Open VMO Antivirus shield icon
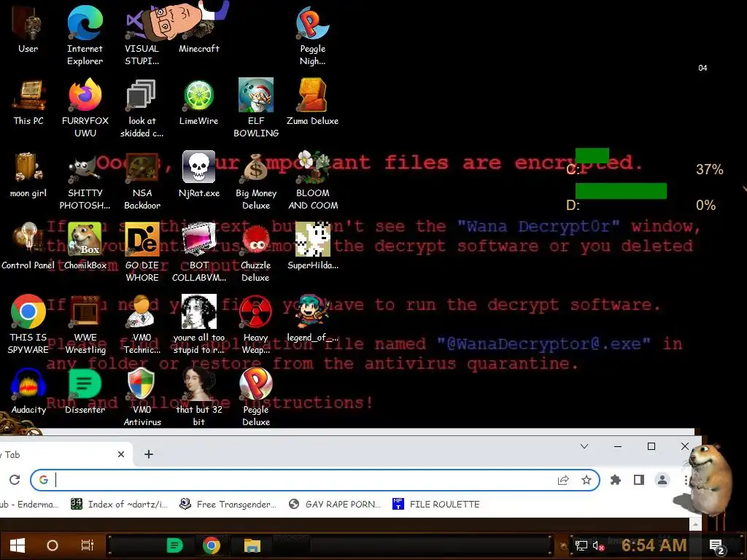 click(142, 396)
